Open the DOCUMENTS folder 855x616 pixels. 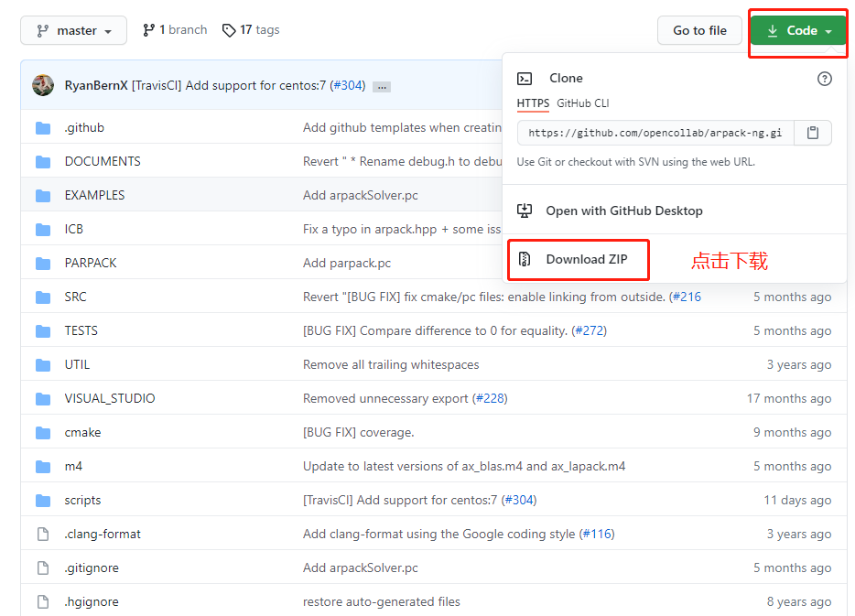tap(103, 161)
